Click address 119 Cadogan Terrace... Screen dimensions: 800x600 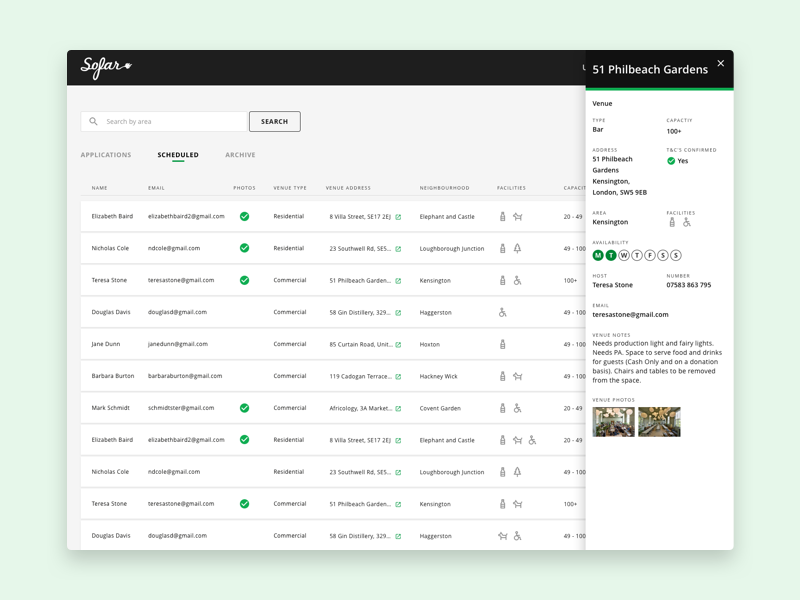tap(360, 377)
